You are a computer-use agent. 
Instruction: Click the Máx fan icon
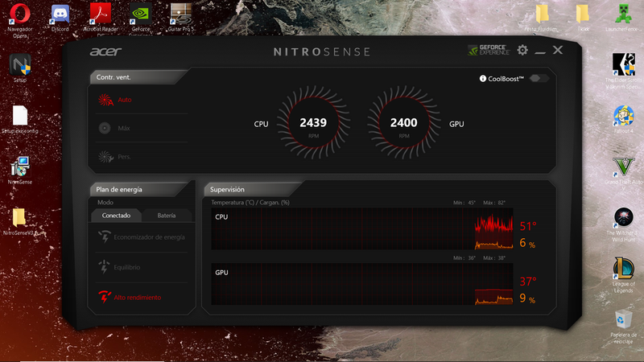pyautogui.click(x=105, y=128)
